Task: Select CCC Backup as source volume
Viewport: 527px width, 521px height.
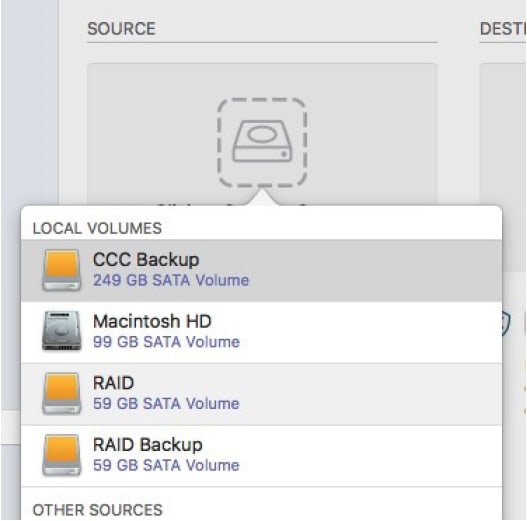Action: tap(261, 271)
